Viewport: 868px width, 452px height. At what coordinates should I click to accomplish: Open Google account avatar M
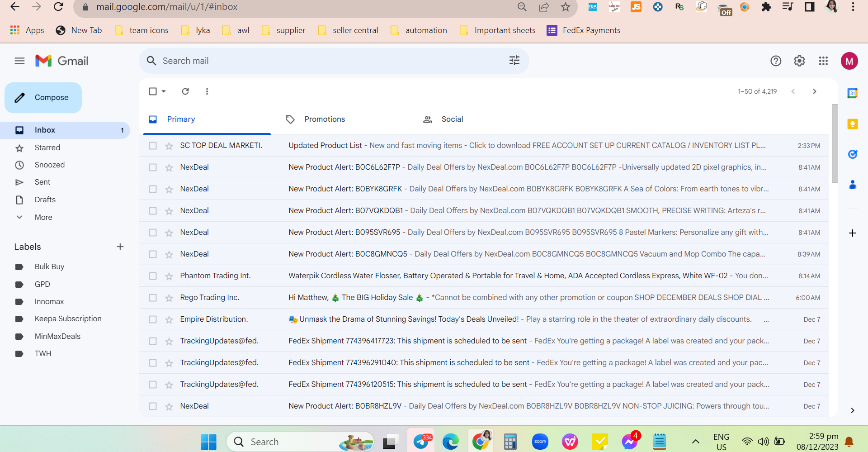click(x=849, y=61)
